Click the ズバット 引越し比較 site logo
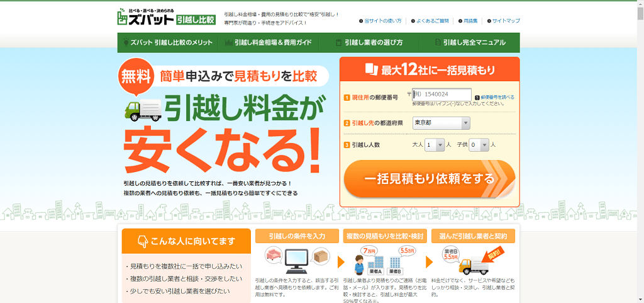 click(166, 17)
